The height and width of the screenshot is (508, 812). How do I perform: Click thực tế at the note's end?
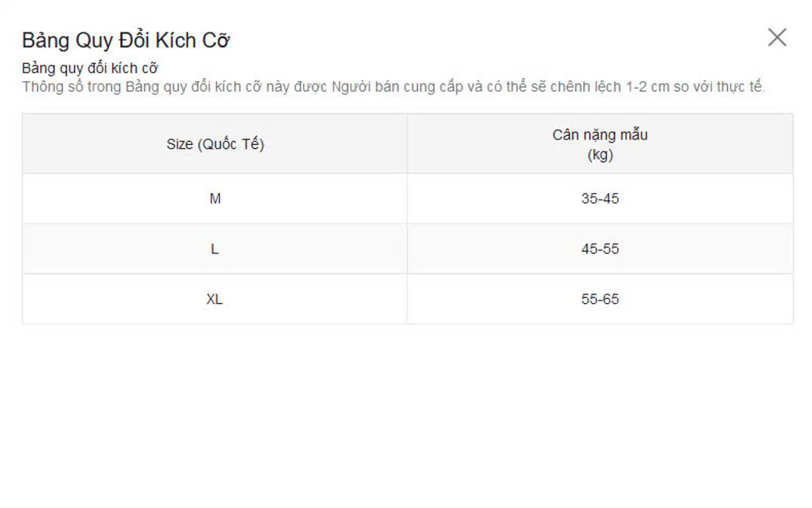click(740, 86)
